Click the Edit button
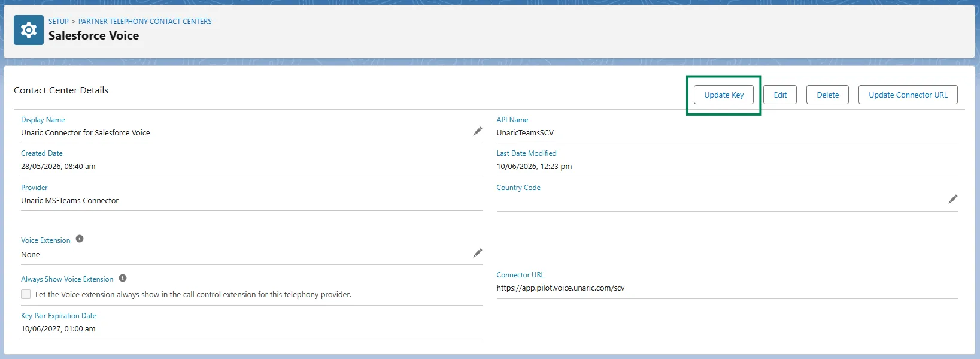The width and height of the screenshot is (980, 359). [x=780, y=95]
